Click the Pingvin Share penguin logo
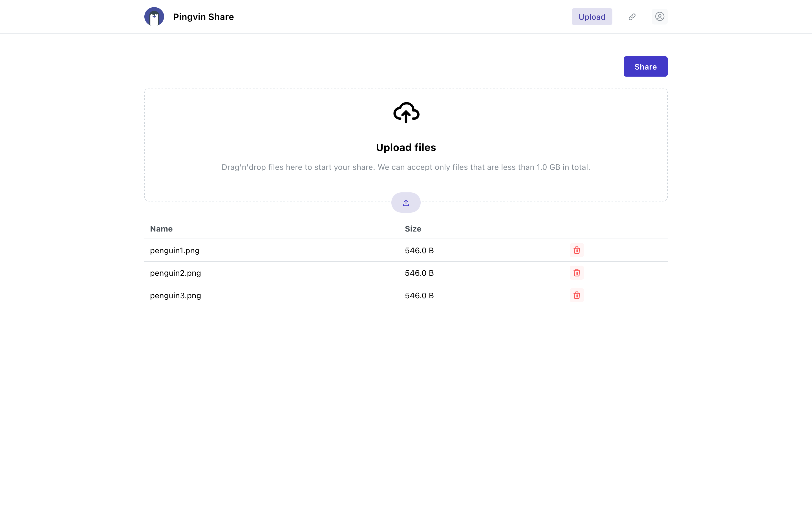Image resolution: width=812 pixels, height=507 pixels. 154,17
